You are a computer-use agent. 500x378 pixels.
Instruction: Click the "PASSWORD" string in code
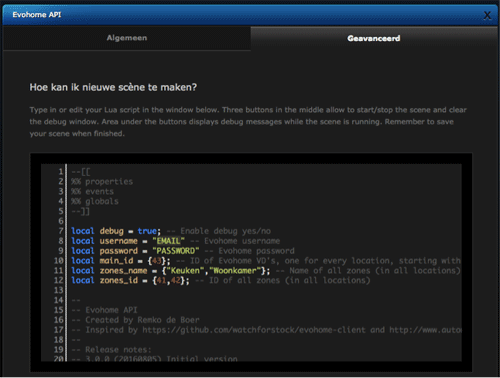click(x=176, y=251)
